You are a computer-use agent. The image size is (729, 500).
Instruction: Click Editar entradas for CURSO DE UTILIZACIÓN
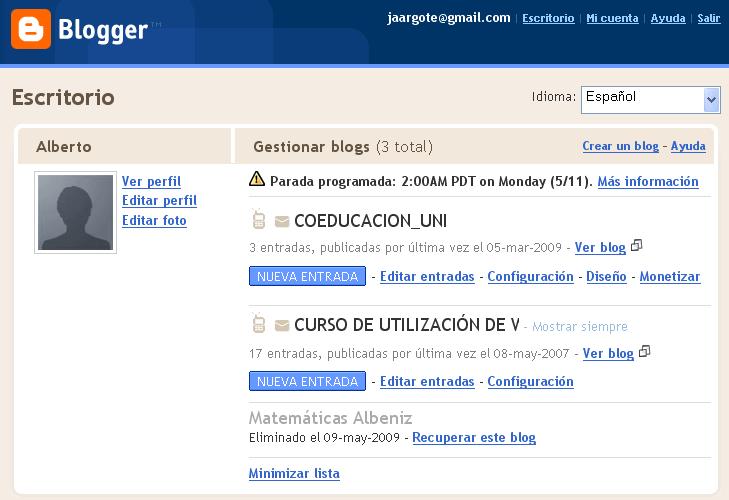427,381
